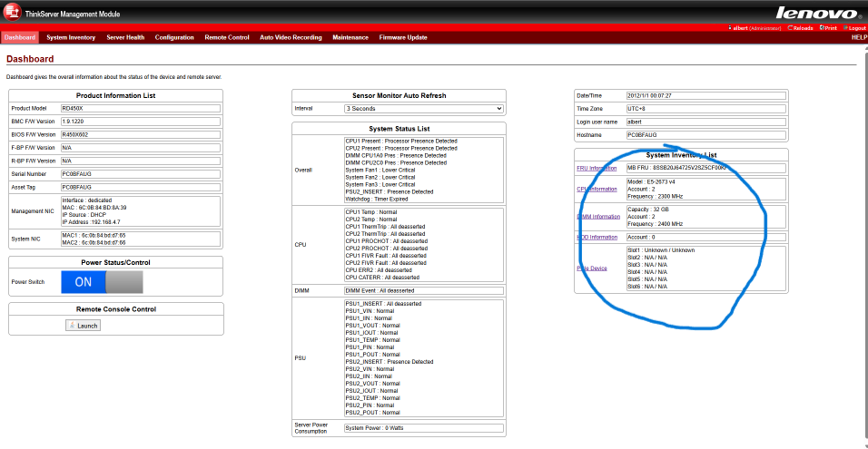Click the 'Capacity : 32 GB' text
This screenshot has width=868, height=449.
[x=648, y=210]
